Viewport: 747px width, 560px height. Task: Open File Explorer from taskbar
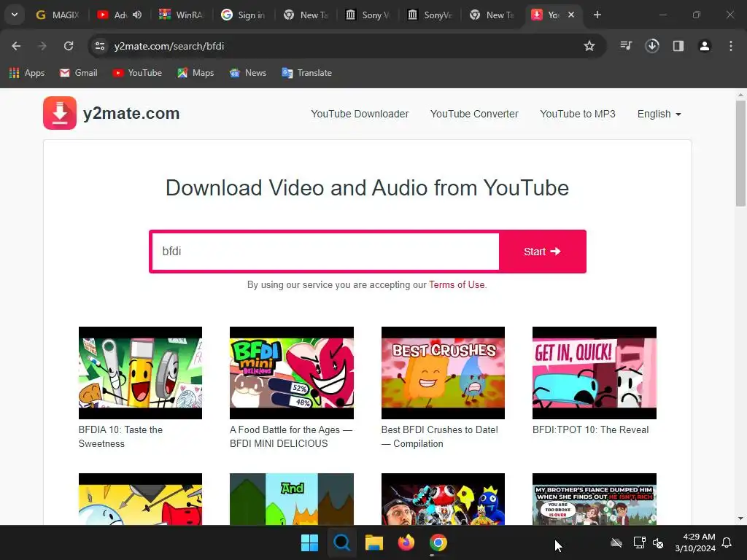[374, 542]
